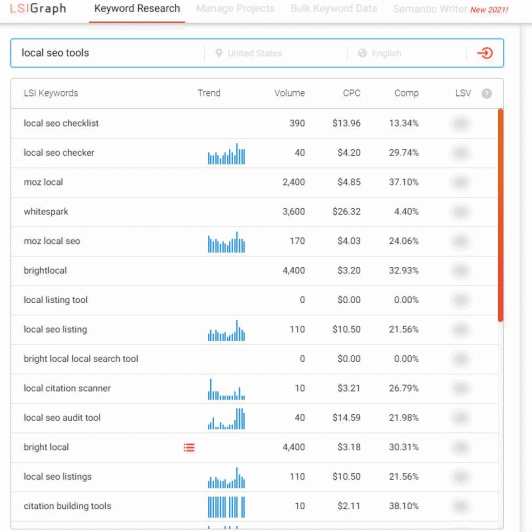Click blurred LSV value for 'whitespark'

(461, 212)
